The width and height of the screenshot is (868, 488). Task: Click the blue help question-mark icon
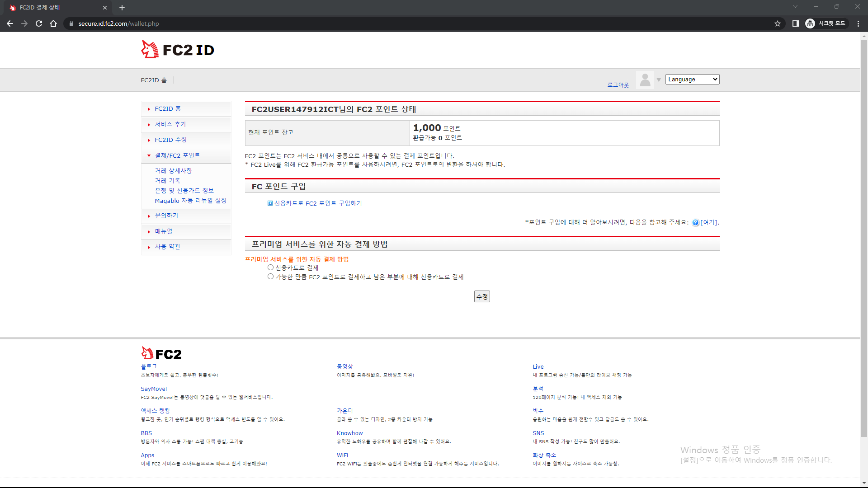(x=695, y=222)
